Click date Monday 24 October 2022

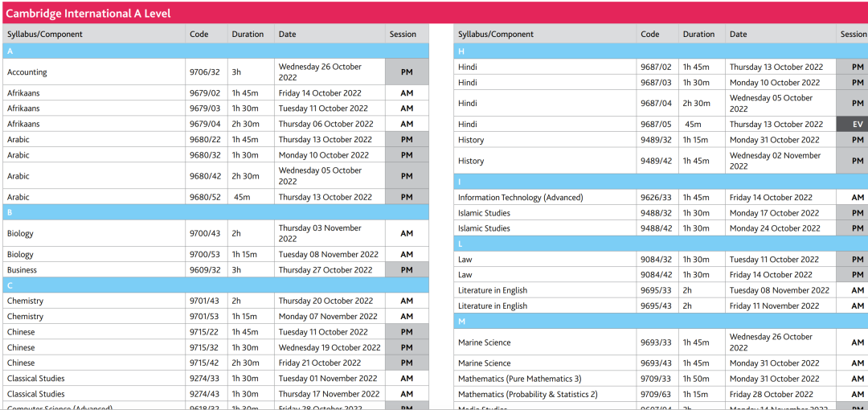pyautogui.click(x=775, y=229)
